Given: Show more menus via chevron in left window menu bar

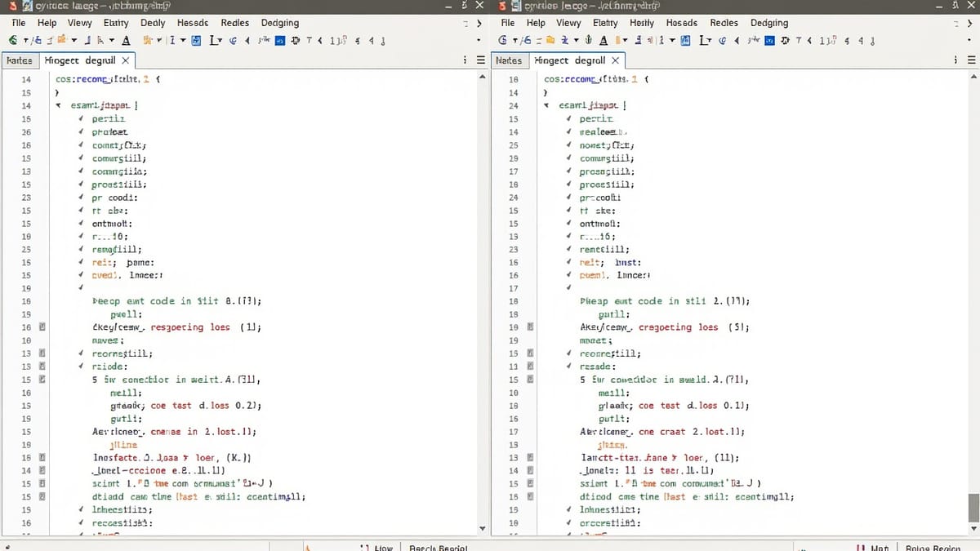Looking at the screenshot, I should pos(479,24).
